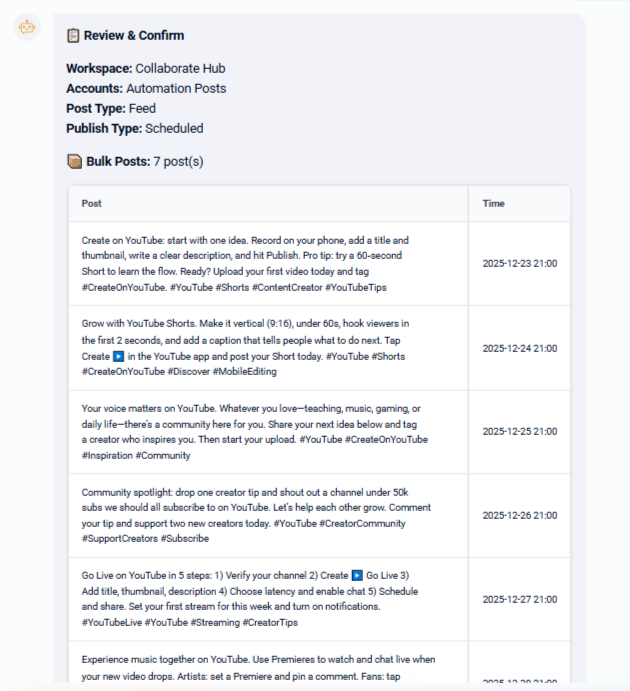This screenshot has height=691, width=630.
Task: Click the 'Create on YouTube: start with one idea' post
Action: coord(246,264)
